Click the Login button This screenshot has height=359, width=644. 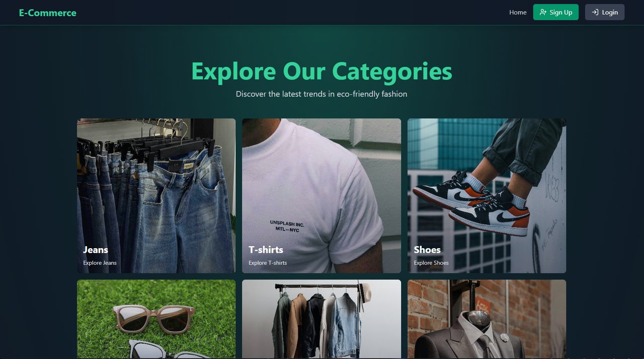(605, 12)
